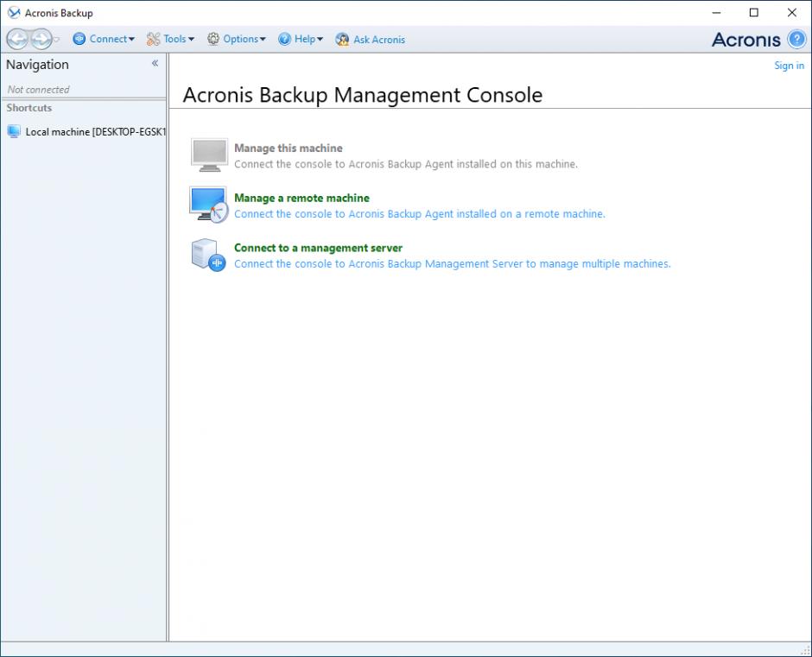Open the Connect dropdown menu
This screenshot has width=812, height=657.
pos(104,39)
